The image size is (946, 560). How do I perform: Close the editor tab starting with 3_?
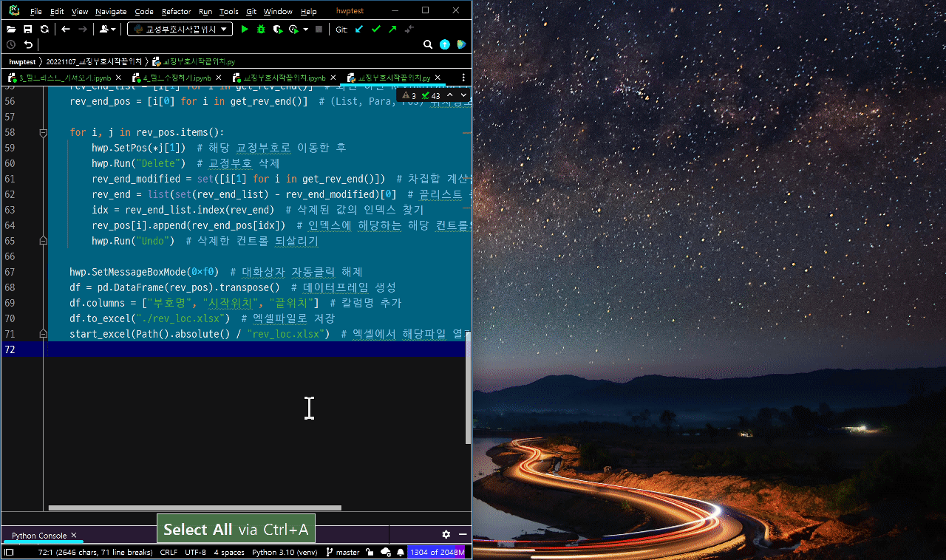coord(118,78)
